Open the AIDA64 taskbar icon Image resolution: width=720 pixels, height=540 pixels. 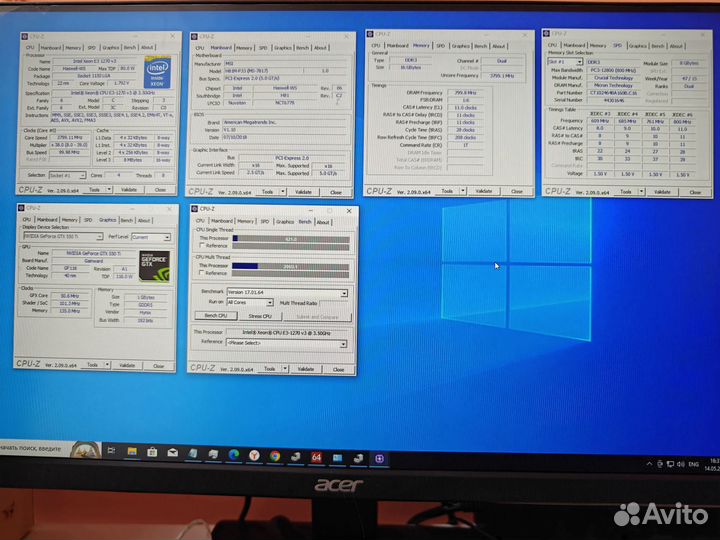coord(316,457)
